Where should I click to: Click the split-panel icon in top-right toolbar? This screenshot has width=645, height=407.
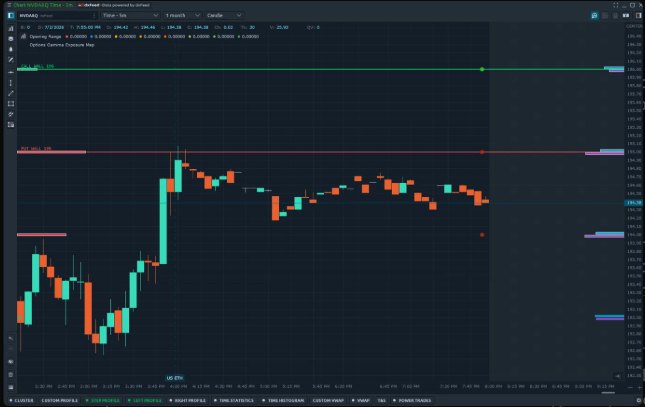[626, 15]
